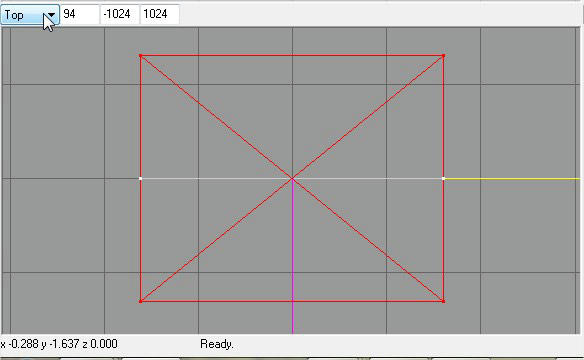Image resolution: width=584 pixels, height=360 pixels.
Task: Click the field containing 94
Action: click(x=80, y=15)
